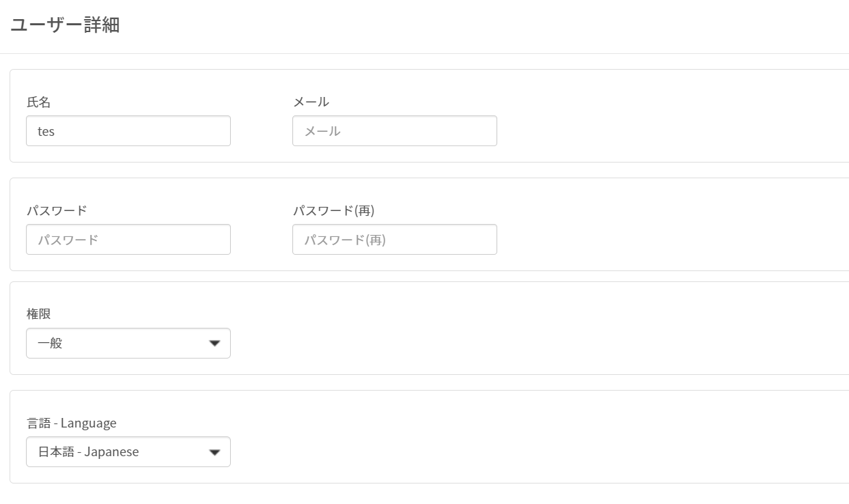Open the 言語 - Language select box
The width and height of the screenshot is (849, 504).
tap(128, 452)
